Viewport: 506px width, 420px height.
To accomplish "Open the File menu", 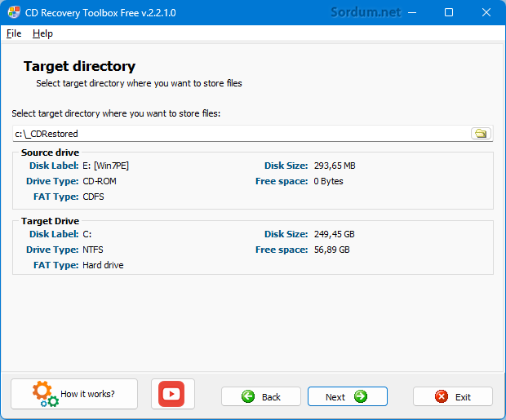I will (x=14, y=33).
